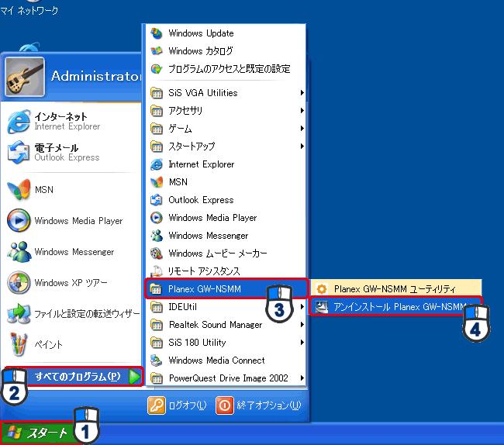This screenshot has height=445, width=504.
Task: Click the マイ ネットワーク desktop icon label
Action: coord(29,11)
